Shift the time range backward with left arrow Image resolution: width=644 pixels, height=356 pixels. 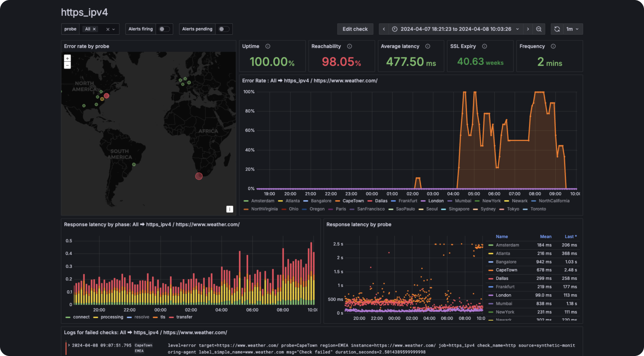[383, 29]
